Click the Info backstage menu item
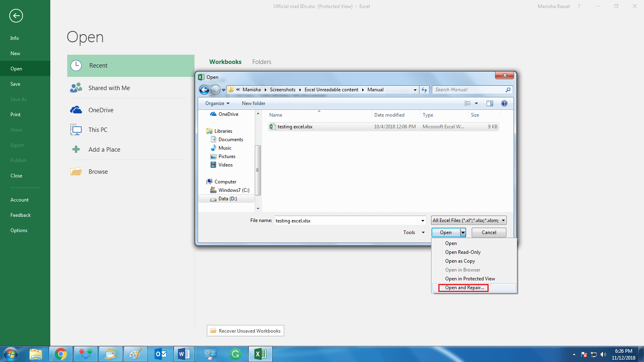This screenshot has width=644, height=362. pos(25,38)
